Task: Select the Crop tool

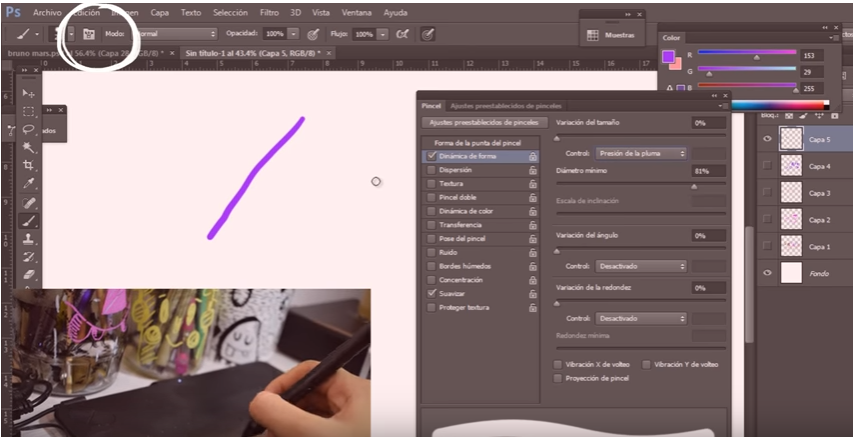Action: click(29, 165)
